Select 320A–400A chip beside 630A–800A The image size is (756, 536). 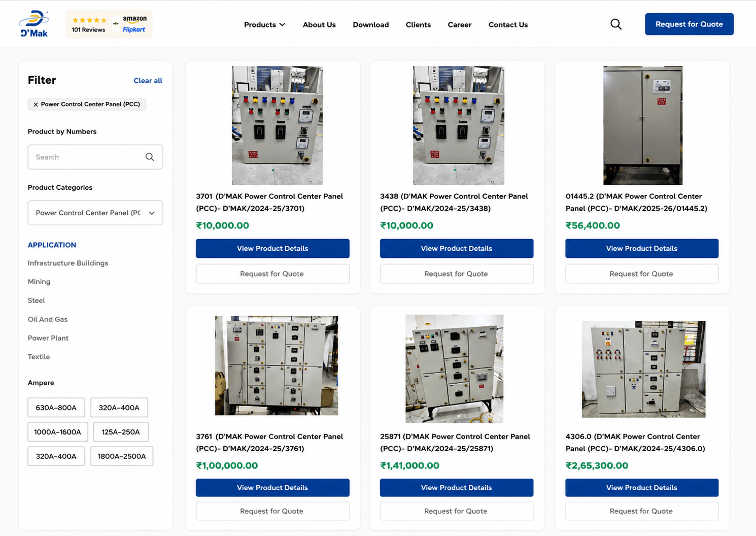pyautogui.click(x=119, y=408)
